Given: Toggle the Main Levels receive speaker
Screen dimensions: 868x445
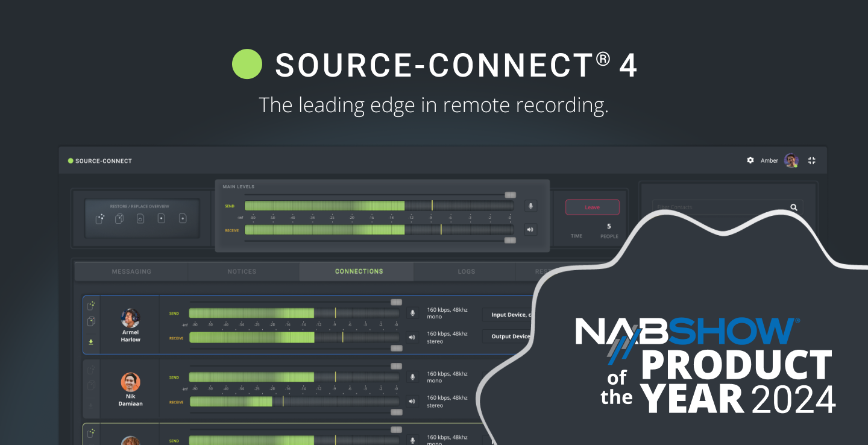Looking at the screenshot, I should (x=530, y=229).
